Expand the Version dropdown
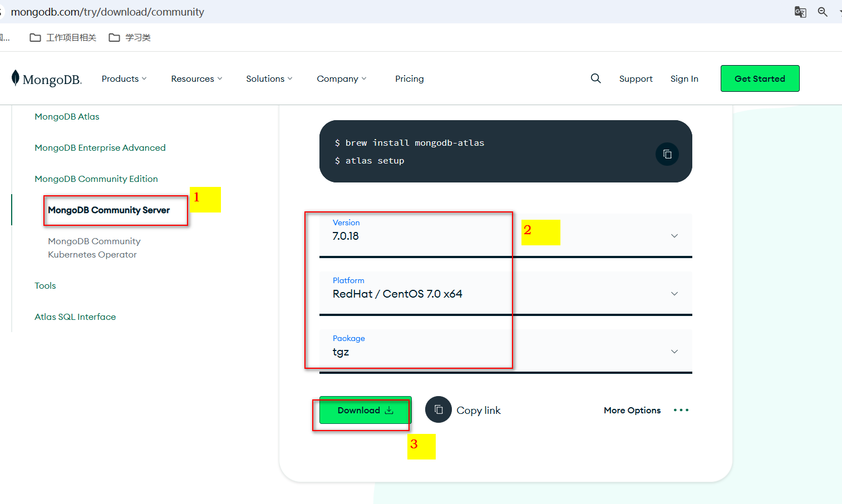Image resolution: width=842 pixels, height=504 pixels. (x=674, y=236)
